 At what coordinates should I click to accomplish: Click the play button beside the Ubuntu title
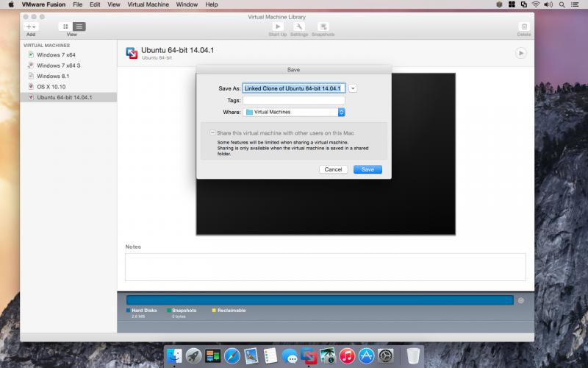point(520,53)
